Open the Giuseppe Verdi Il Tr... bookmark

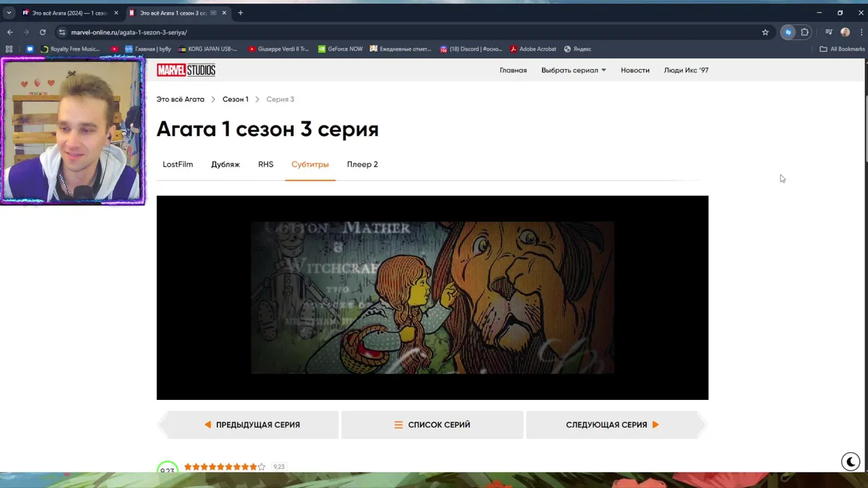[279, 49]
